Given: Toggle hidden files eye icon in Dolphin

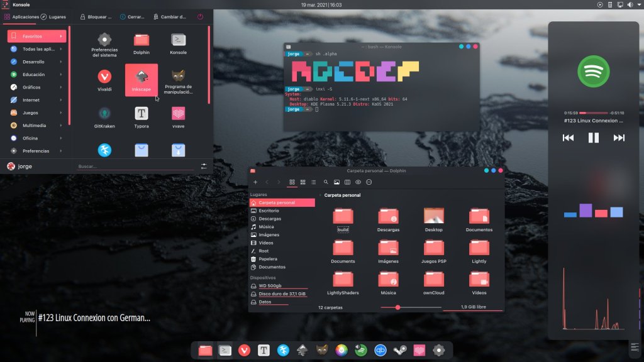Looking at the screenshot, I should pyautogui.click(x=358, y=182).
